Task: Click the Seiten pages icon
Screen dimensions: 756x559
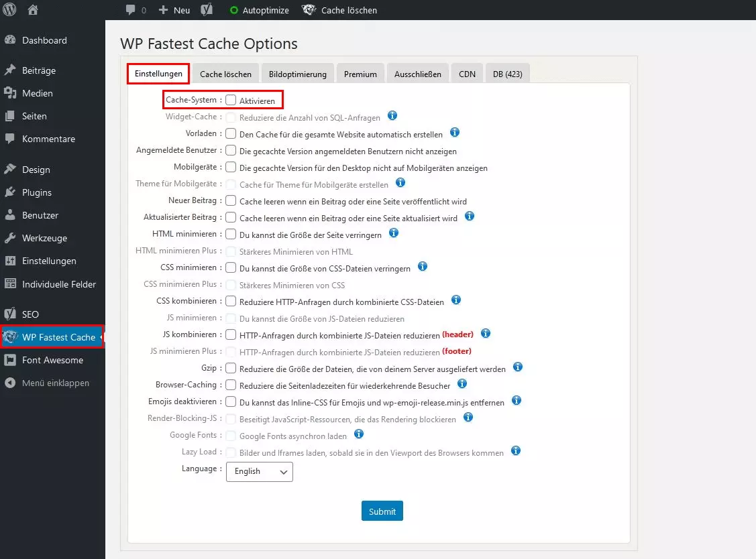Action: click(x=10, y=116)
